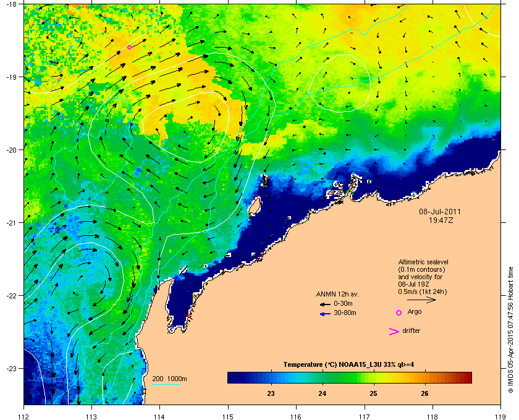Image resolution: width=519 pixels, height=420 pixels.
Task: Click latitude axis label -22
Action: point(11,295)
